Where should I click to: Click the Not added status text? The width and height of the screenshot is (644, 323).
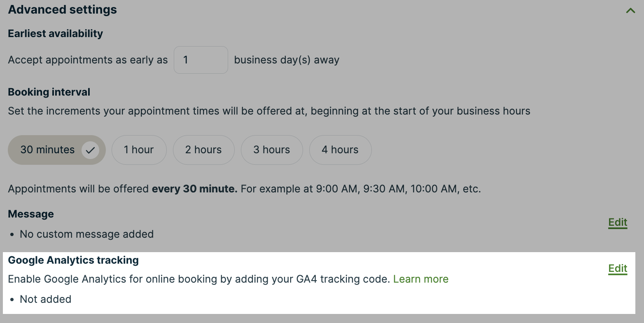coord(45,300)
